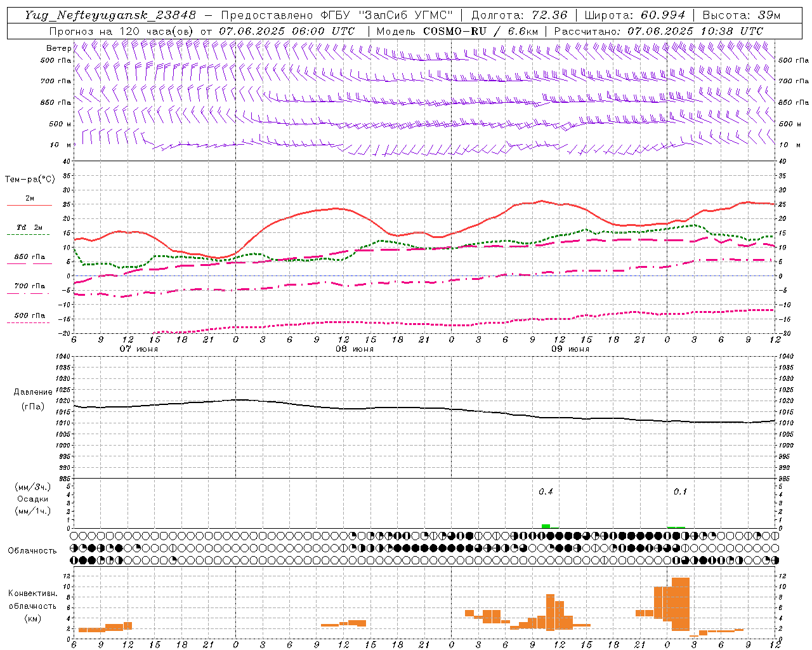
Task: Click the '(км)' convective cloud unit label
Action: click(32, 618)
